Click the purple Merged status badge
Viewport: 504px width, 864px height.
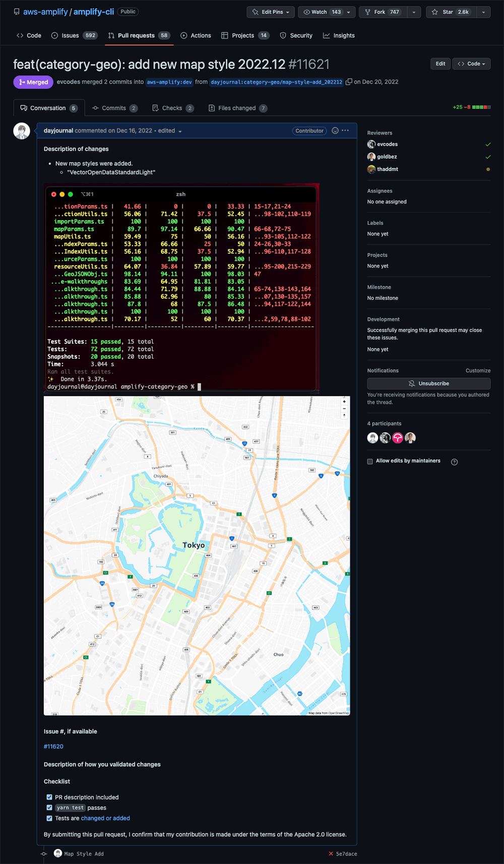click(33, 82)
